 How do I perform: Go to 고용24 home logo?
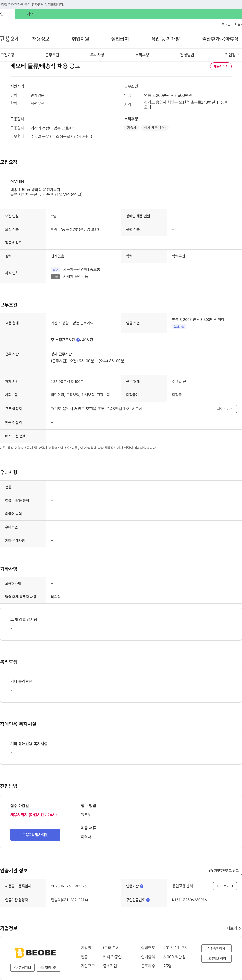point(9,39)
